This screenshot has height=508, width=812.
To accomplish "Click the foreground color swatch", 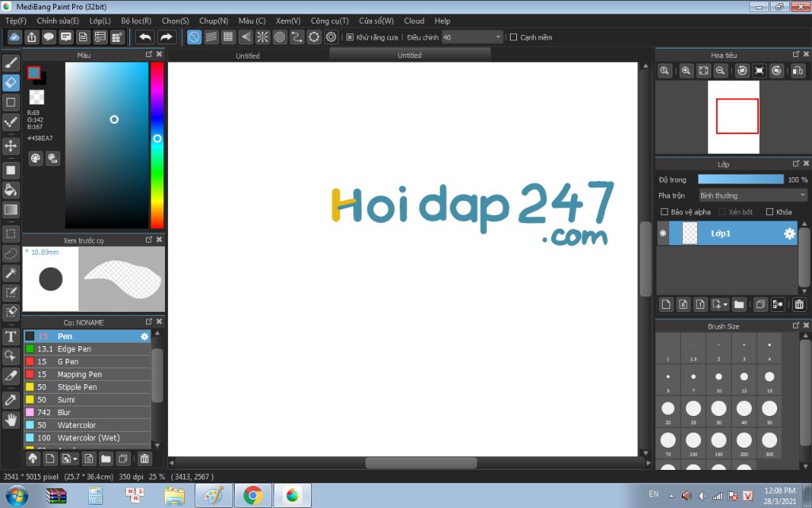I will [x=33, y=72].
